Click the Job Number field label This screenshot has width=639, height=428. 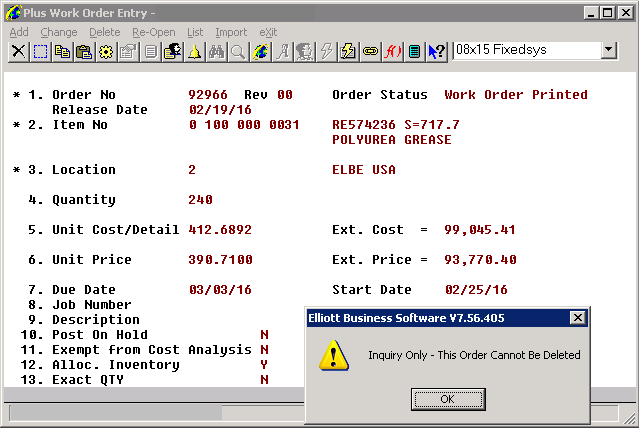92,304
